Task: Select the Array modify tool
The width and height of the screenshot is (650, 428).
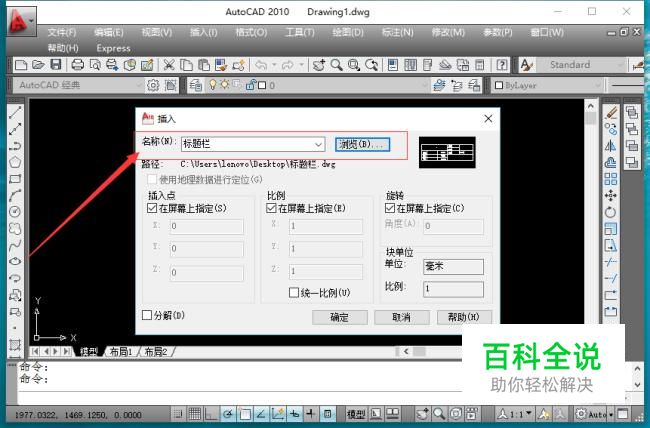Action: pyautogui.click(x=611, y=179)
